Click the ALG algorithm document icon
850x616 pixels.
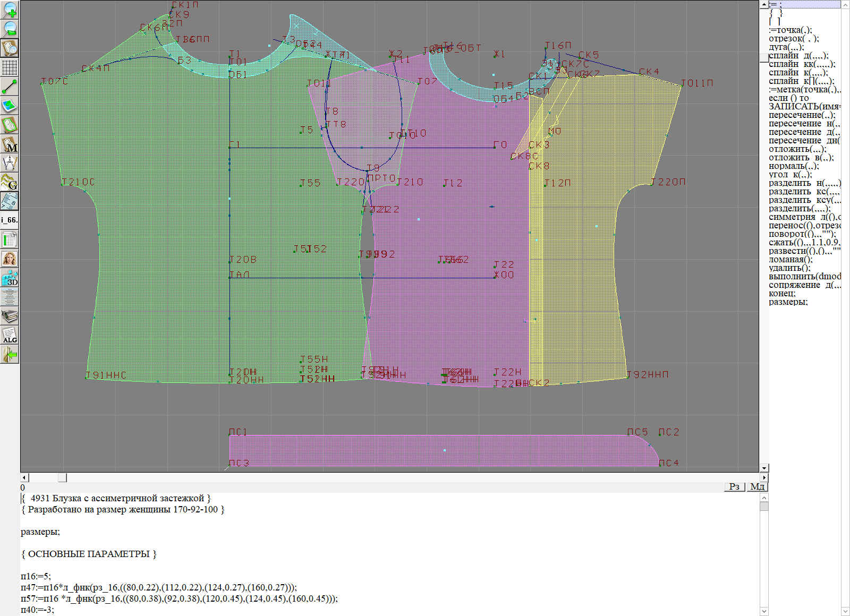[10, 335]
